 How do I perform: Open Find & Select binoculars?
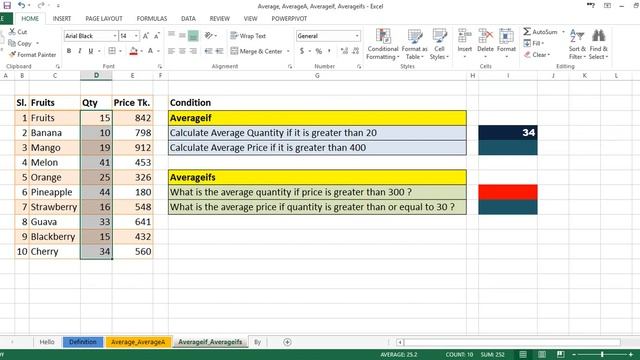click(598, 44)
